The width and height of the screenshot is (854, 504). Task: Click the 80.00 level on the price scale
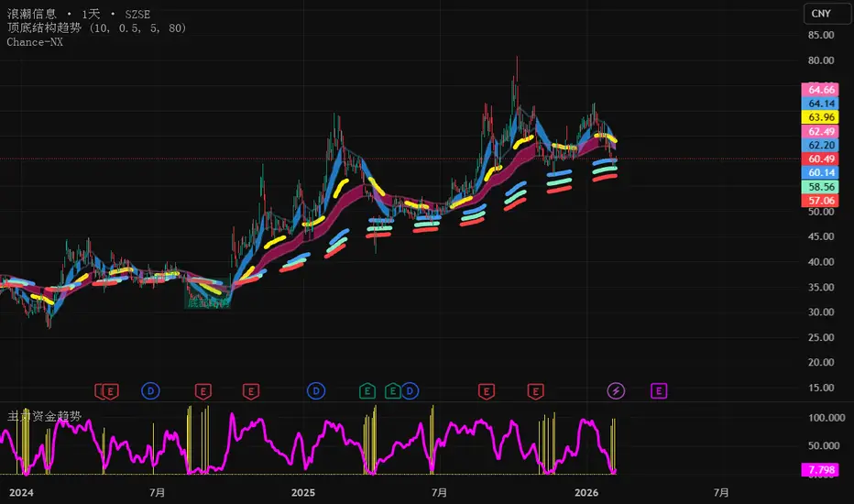(821, 60)
